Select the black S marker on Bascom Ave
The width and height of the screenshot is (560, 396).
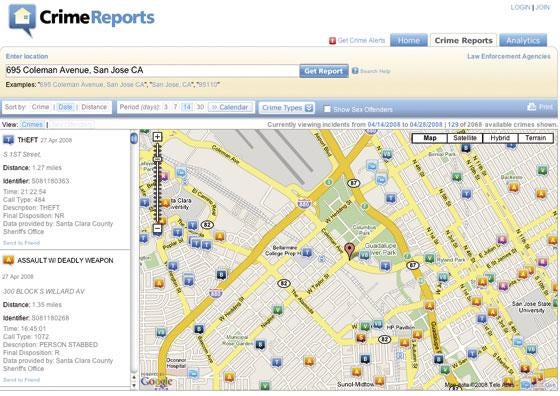point(199,329)
